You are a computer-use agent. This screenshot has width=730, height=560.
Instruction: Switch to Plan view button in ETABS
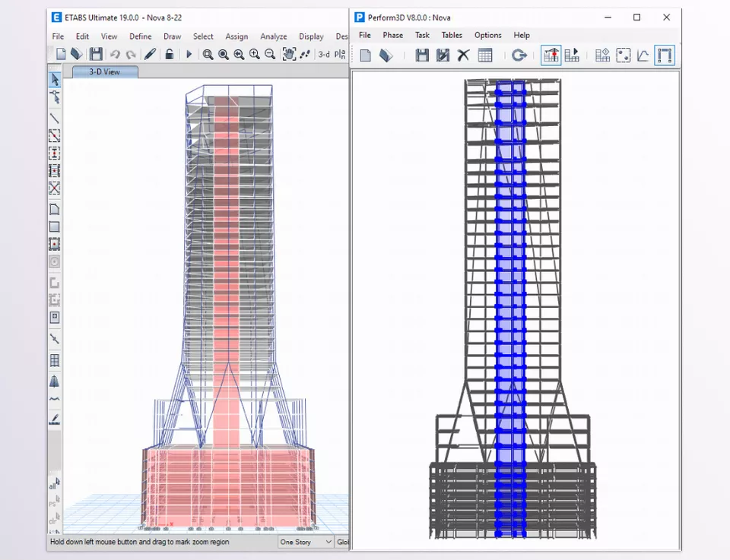(x=340, y=55)
